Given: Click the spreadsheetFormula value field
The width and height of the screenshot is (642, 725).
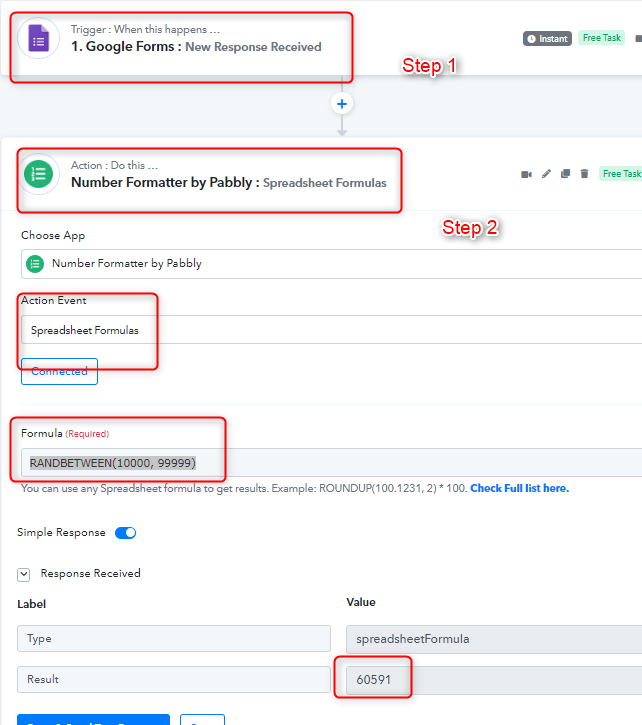Looking at the screenshot, I should click(494, 639).
